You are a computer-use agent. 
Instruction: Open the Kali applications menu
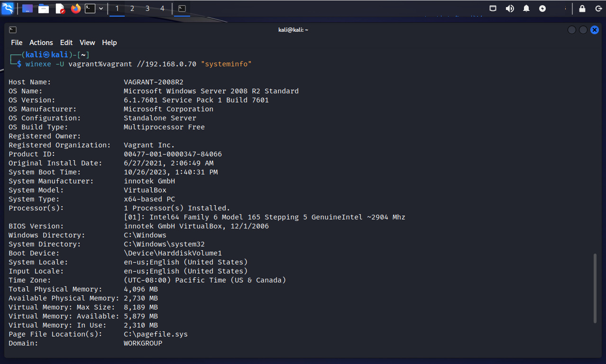pos(8,9)
